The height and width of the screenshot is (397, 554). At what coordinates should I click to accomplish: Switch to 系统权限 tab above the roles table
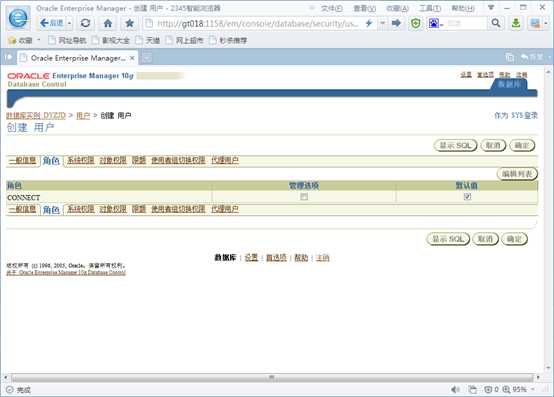point(81,160)
